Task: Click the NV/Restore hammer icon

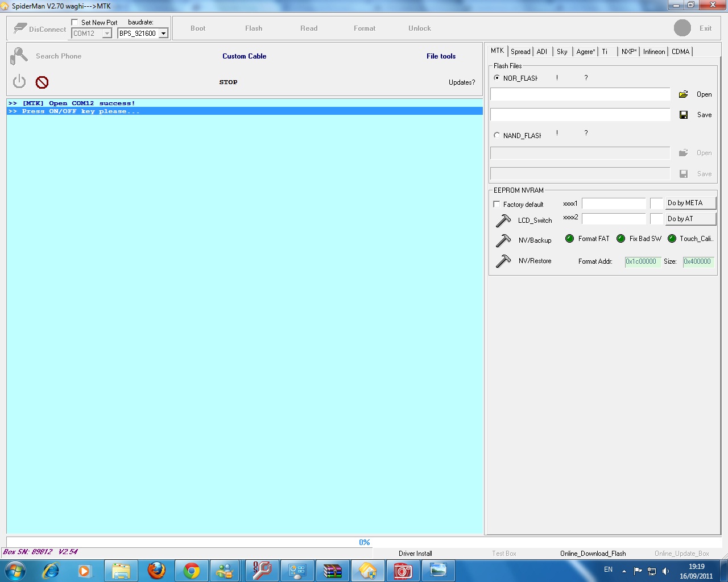Action: 503,260
